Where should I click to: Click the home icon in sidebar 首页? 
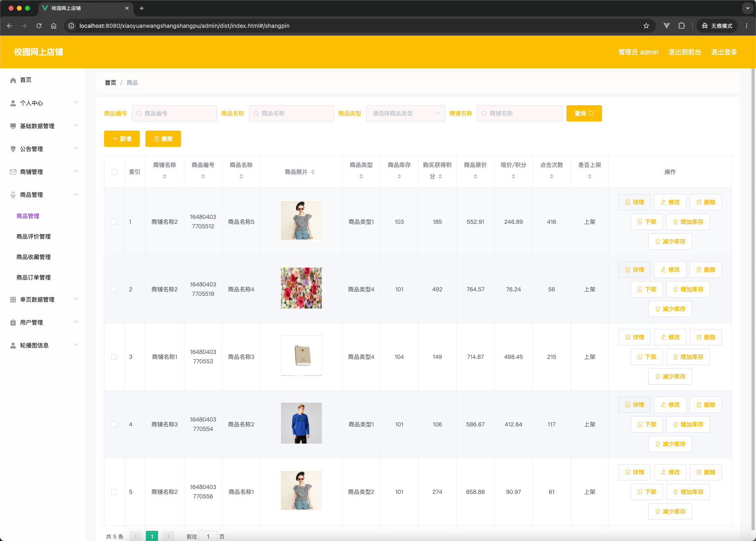click(13, 80)
